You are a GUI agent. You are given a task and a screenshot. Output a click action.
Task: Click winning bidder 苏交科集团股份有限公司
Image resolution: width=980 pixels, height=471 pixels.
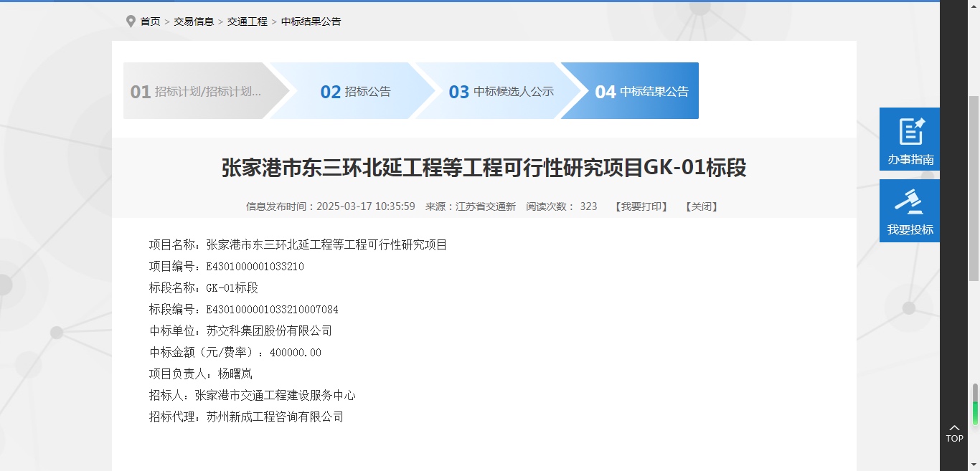(x=269, y=331)
